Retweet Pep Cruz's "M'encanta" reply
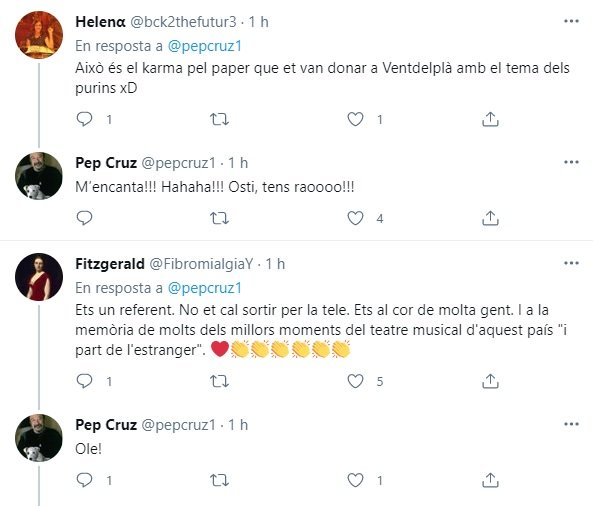 [x=219, y=218]
